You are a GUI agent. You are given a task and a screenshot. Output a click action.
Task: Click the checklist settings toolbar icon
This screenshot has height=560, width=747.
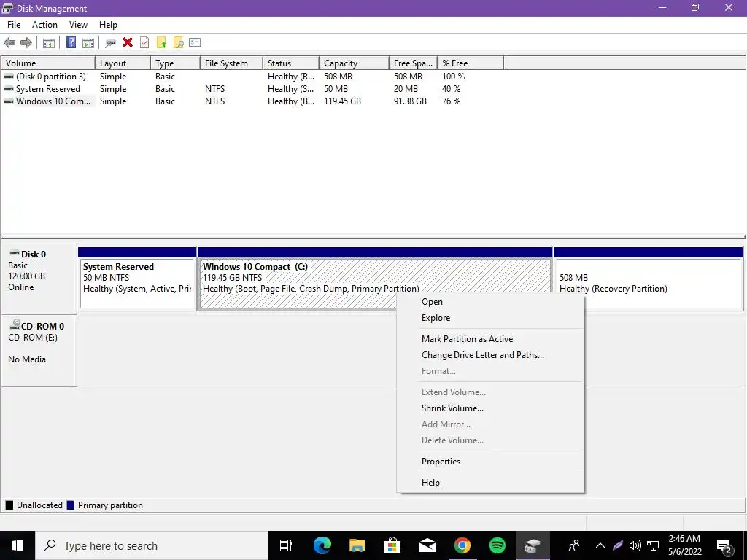coord(195,42)
